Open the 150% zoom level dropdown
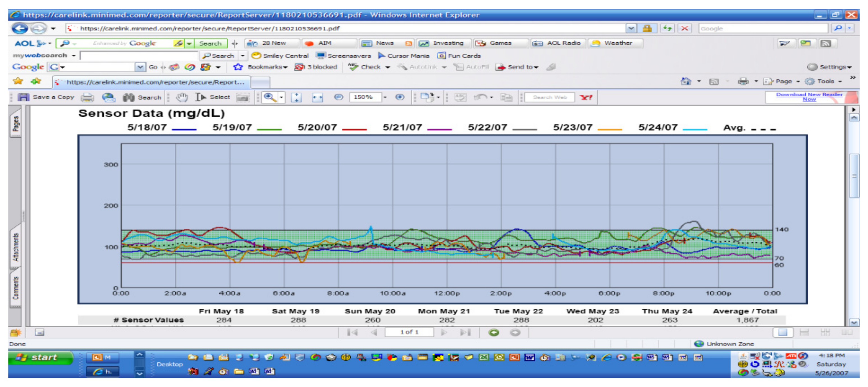Viewport: 868px width, 387px height. point(385,97)
